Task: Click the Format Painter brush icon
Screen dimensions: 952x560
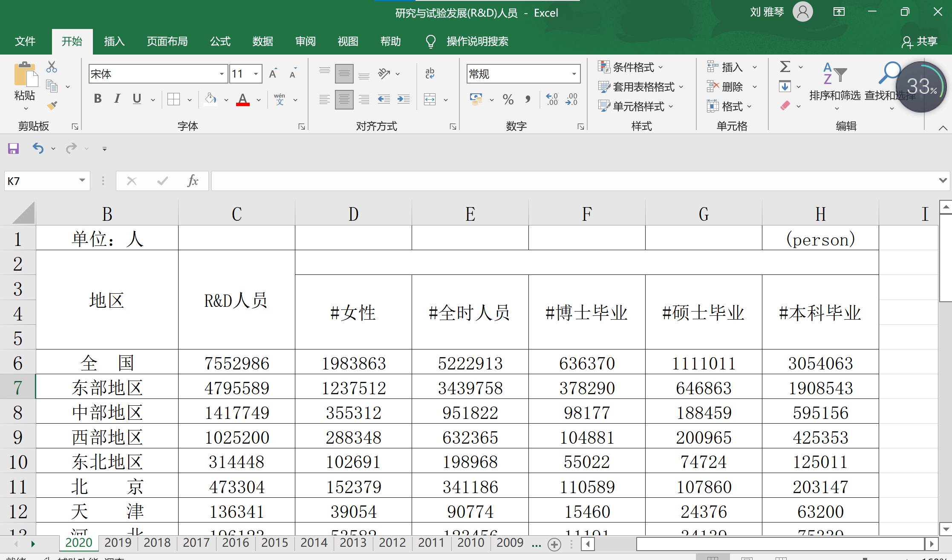Action: [52, 105]
